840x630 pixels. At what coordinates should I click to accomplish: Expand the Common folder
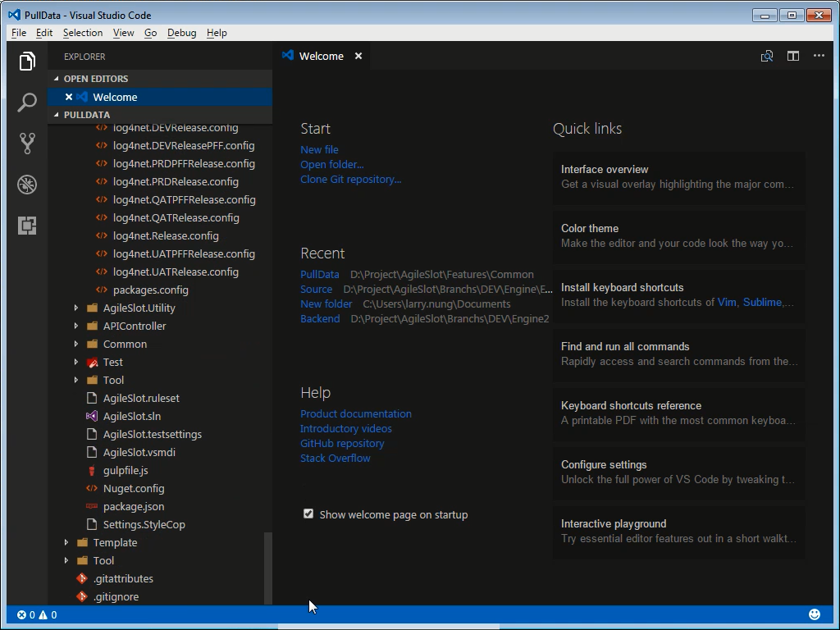76,344
